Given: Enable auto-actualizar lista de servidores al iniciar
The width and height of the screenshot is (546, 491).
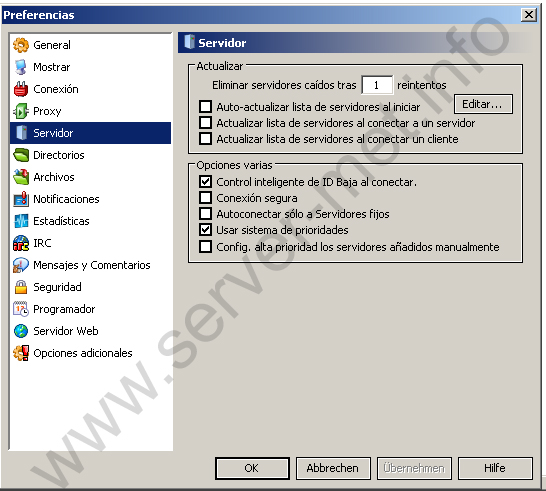Looking at the screenshot, I should (205, 106).
